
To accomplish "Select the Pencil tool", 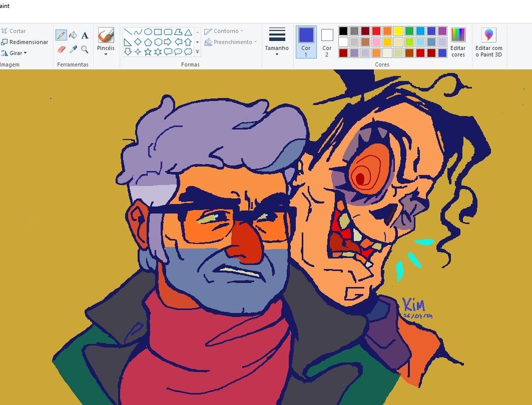I will click(61, 35).
